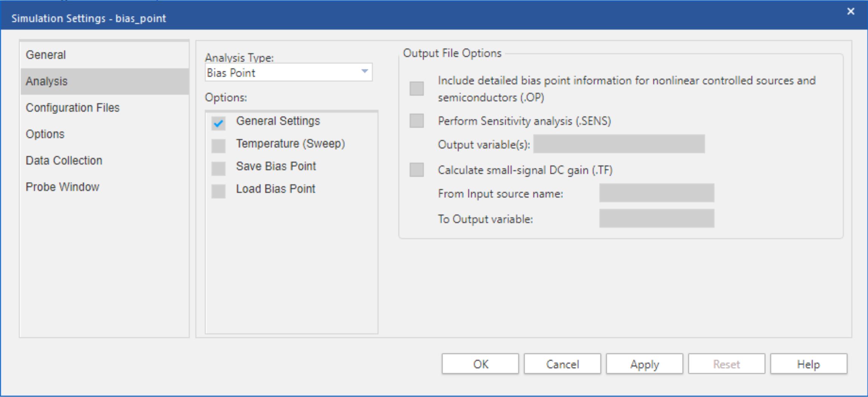
Task: Click the Output variable(s) input field
Action: click(619, 144)
